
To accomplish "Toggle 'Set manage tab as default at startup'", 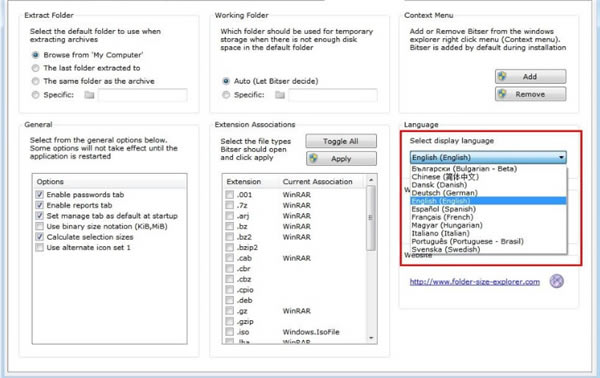I will point(39,216).
